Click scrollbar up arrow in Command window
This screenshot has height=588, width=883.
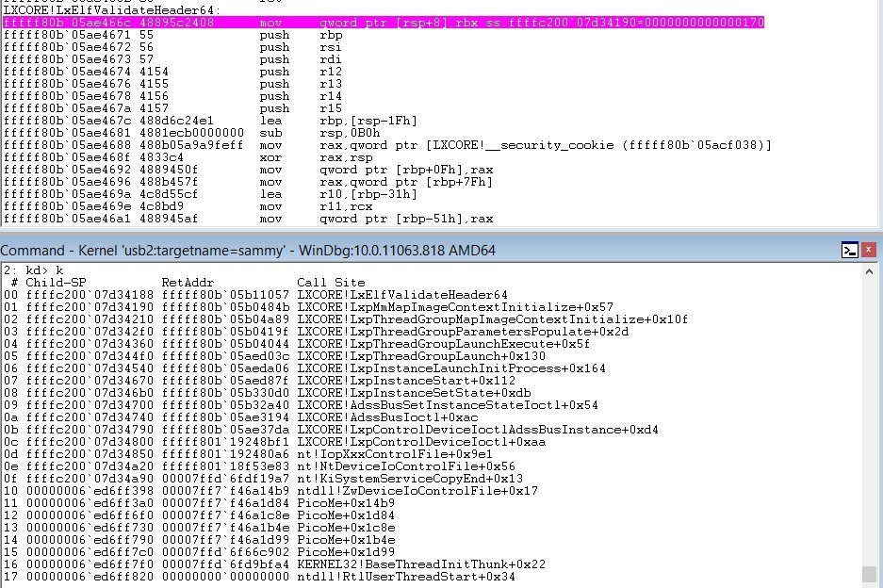870,271
